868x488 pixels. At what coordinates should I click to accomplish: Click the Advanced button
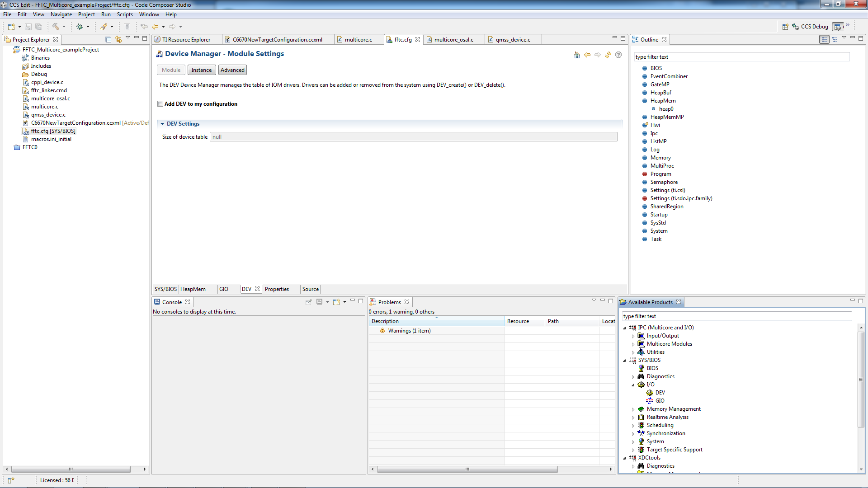pyautogui.click(x=232, y=70)
